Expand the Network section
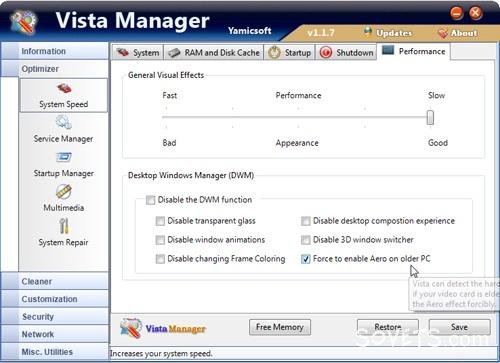This screenshot has height=363, width=500. pyautogui.click(x=55, y=334)
